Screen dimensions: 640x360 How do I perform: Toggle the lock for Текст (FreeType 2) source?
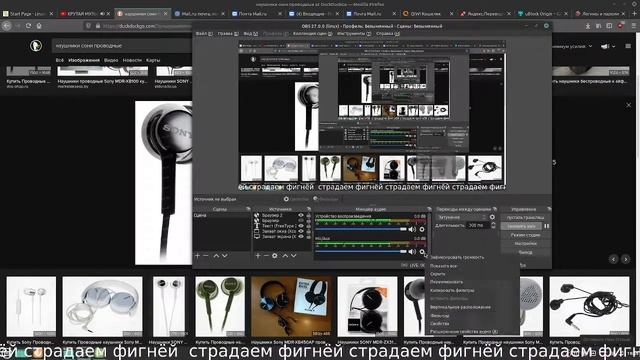(x=308, y=226)
